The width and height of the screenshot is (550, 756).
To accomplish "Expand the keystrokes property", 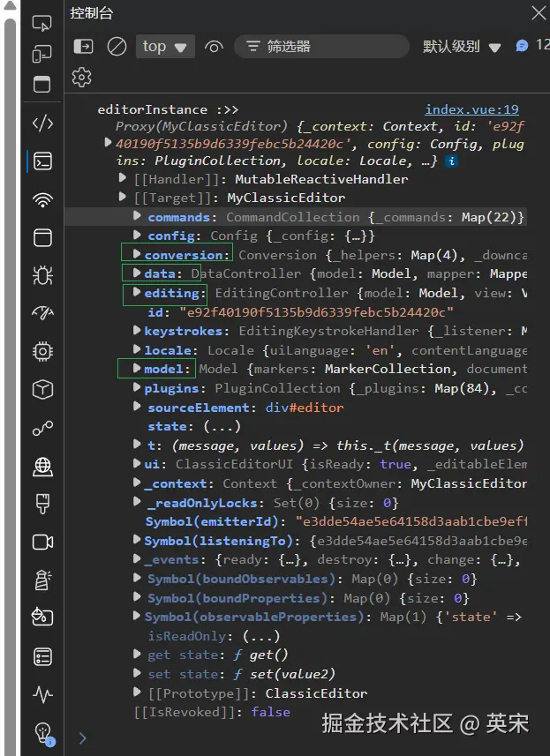I will [x=137, y=330].
